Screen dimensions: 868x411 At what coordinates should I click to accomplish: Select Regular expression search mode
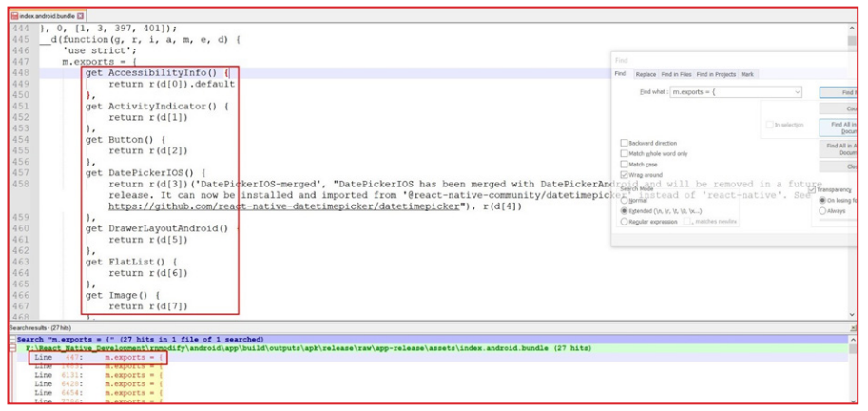click(625, 222)
